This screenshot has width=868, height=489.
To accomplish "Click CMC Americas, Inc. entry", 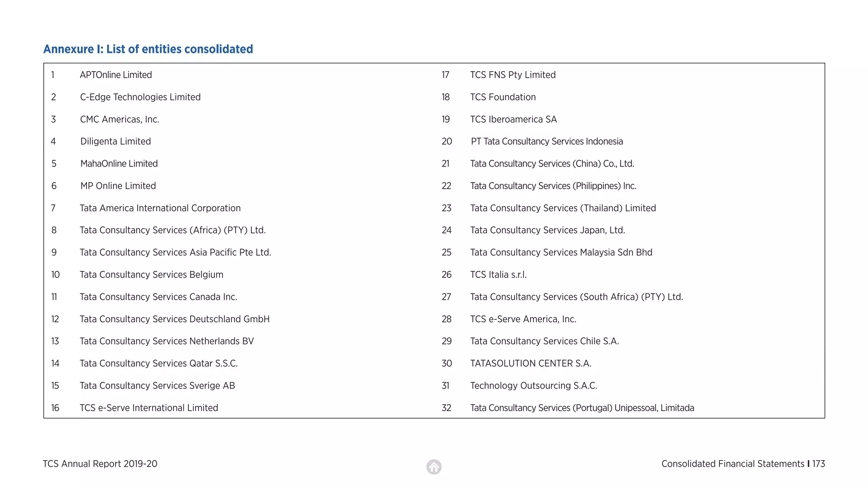I will click(120, 120).
